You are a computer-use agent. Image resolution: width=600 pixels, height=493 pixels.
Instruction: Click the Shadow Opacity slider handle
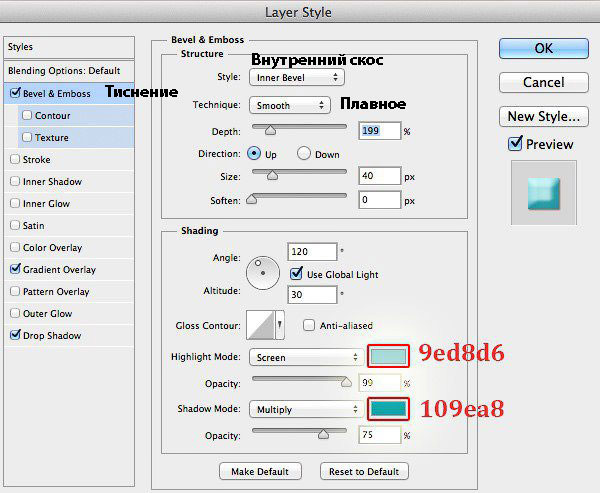[323, 434]
